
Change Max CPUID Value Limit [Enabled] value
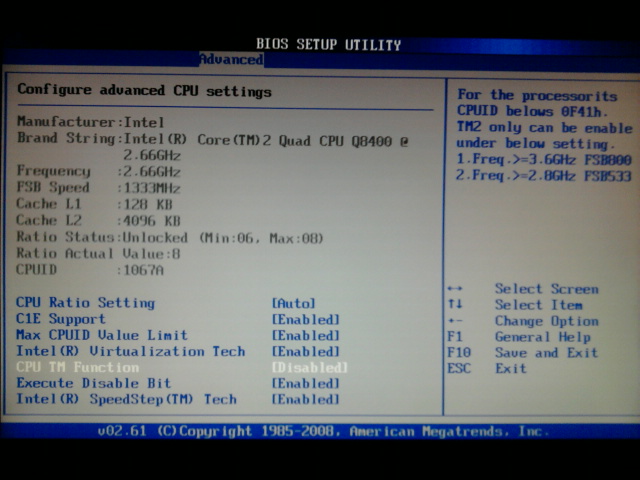click(306, 336)
